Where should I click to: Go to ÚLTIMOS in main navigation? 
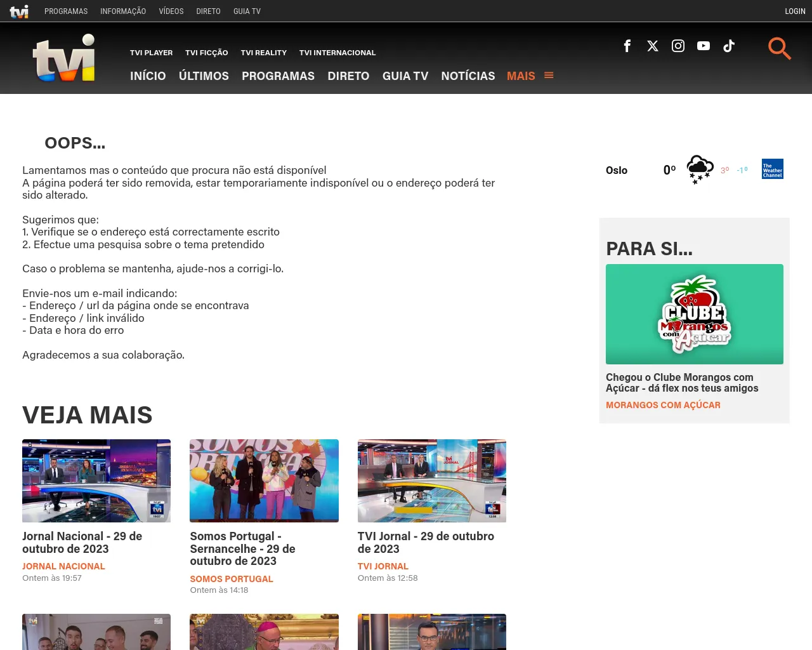click(x=204, y=76)
